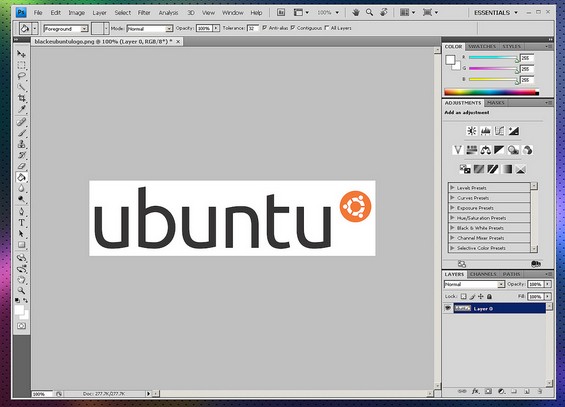
Task: Add a Color Balance adjustment
Action: [485, 150]
